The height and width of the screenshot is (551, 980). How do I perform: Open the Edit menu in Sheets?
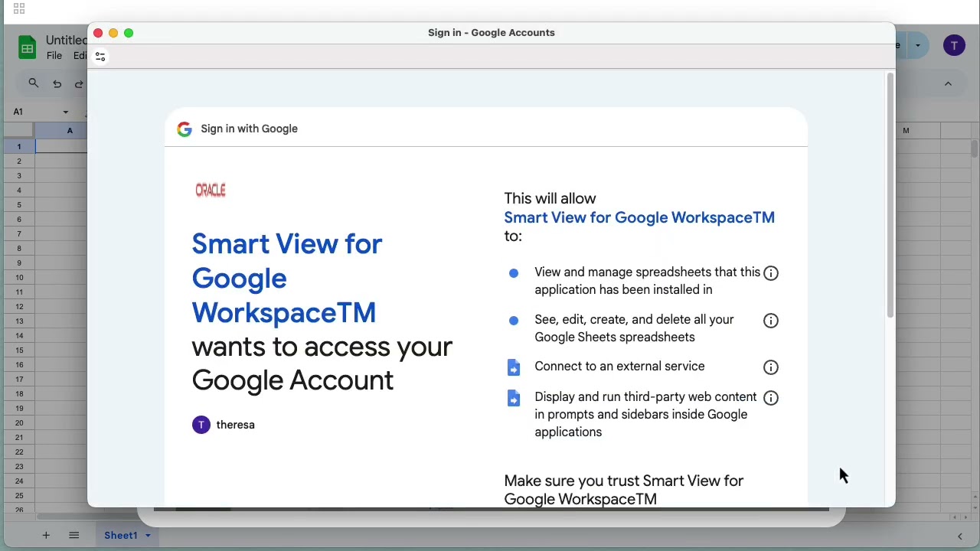coord(80,56)
